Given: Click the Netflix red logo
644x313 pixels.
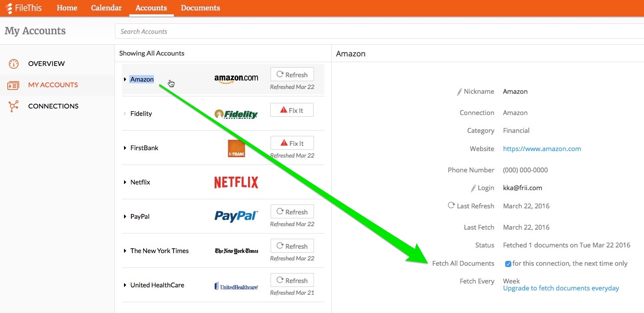Looking at the screenshot, I should 236,182.
